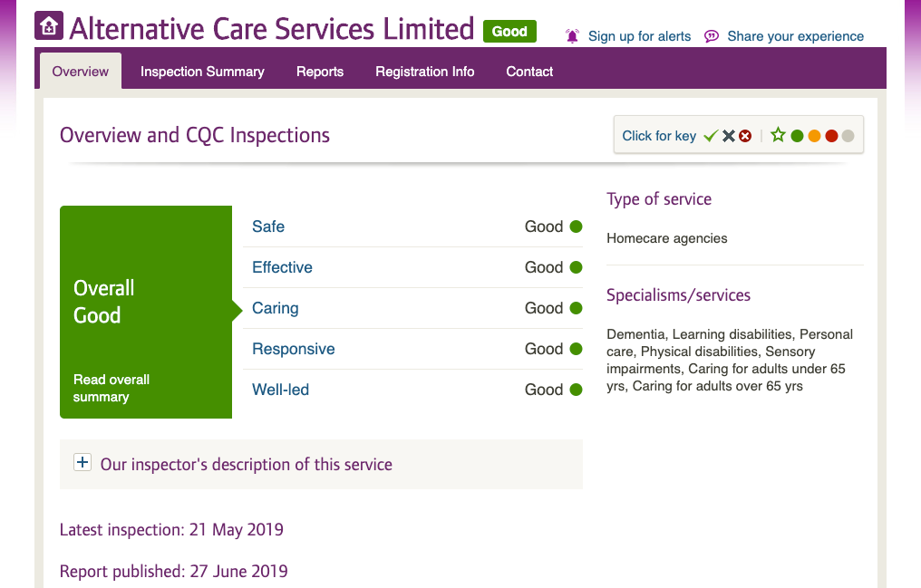Click the green star outstanding icon

(779, 135)
